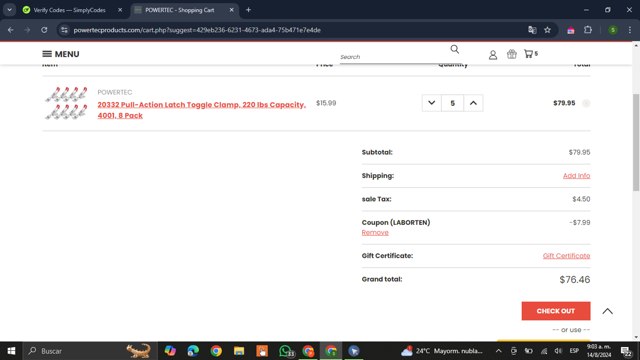Open the gift certificate icon in header
This screenshot has height=360, width=640.
pos(511,54)
